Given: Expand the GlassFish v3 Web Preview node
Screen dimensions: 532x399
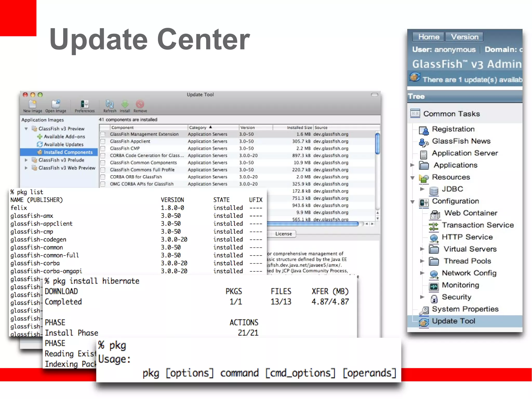Looking at the screenshot, I should coord(26,168).
